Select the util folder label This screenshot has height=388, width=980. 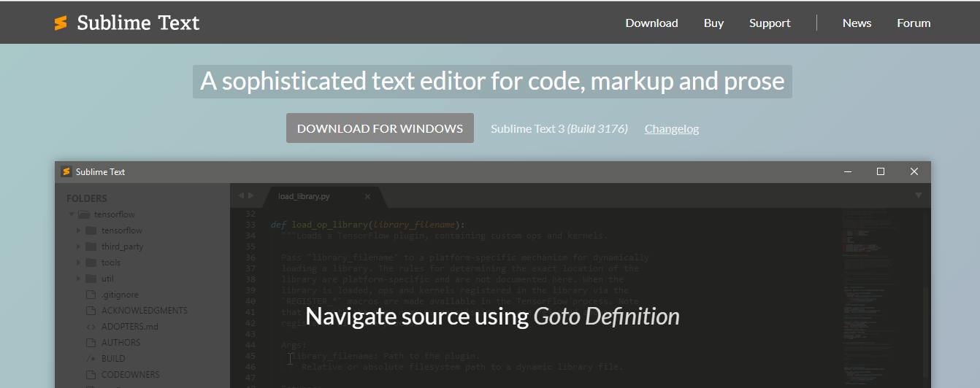pyautogui.click(x=108, y=279)
